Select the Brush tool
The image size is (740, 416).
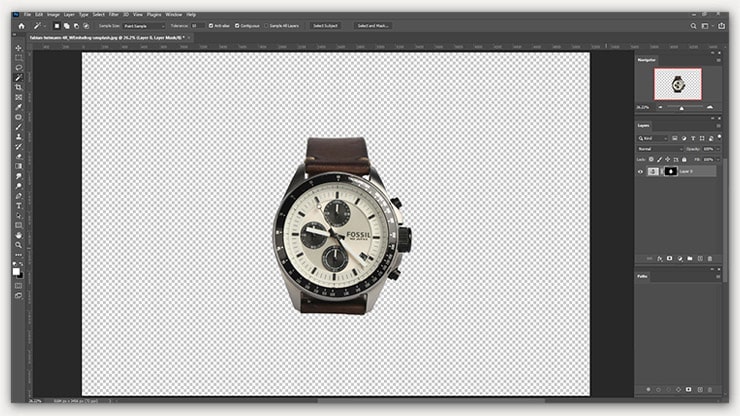tap(18, 127)
